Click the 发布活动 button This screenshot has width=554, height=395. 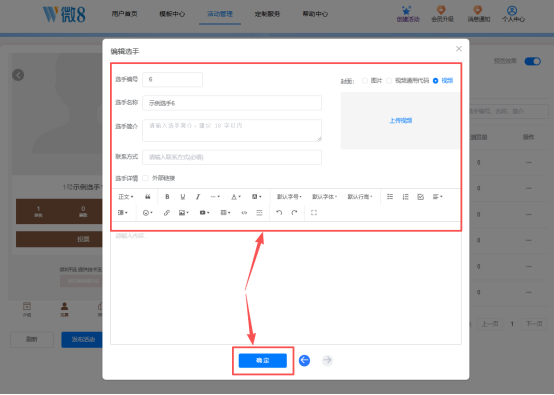82,340
